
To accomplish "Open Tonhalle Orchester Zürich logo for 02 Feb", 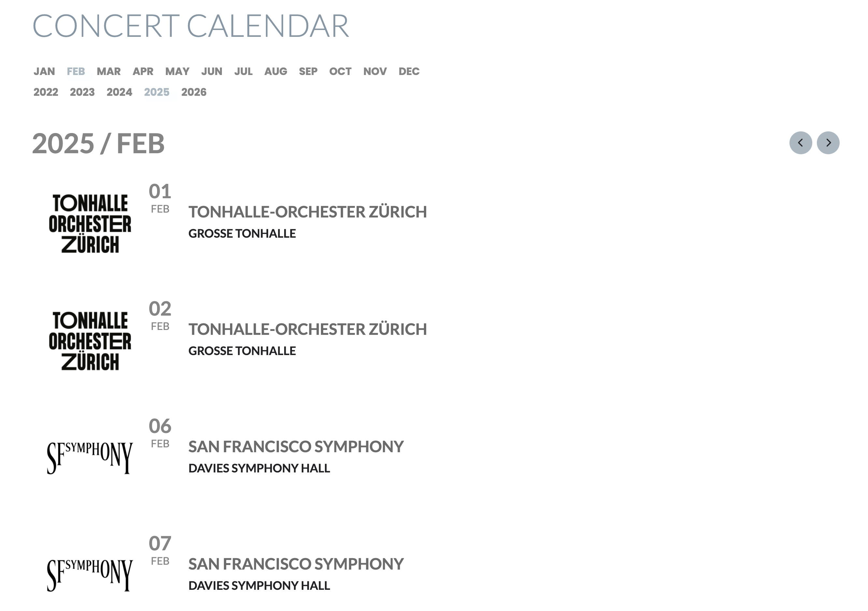I will click(90, 340).
